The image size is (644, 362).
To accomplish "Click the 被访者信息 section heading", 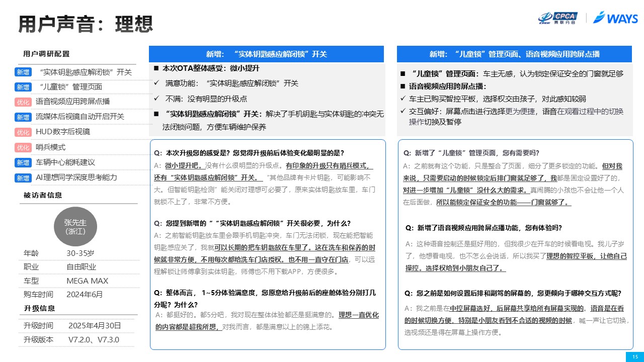I will (x=43, y=195).
